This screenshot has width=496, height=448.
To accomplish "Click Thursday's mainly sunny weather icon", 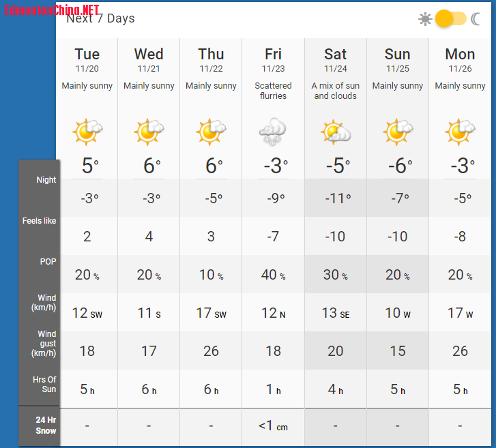I will 211,131.
